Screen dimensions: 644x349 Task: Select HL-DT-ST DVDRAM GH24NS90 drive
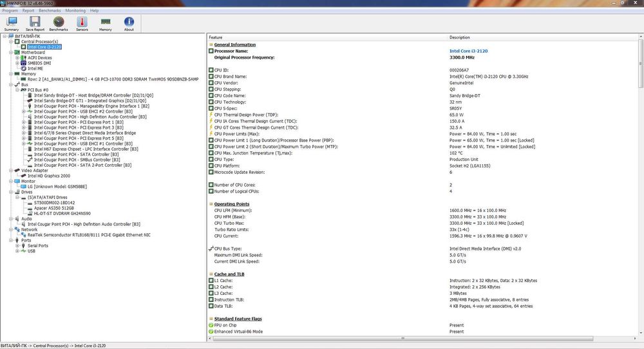(x=62, y=214)
